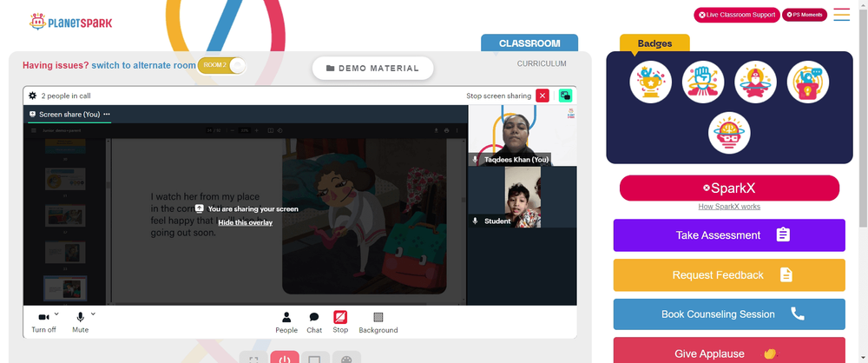The height and width of the screenshot is (363, 868).
Task: Switch to the CURRICULUM tab
Action: (542, 63)
